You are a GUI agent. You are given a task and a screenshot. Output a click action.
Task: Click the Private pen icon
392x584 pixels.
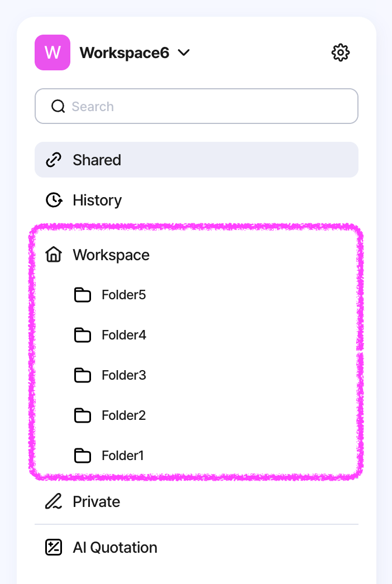pyautogui.click(x=54, y=501)
